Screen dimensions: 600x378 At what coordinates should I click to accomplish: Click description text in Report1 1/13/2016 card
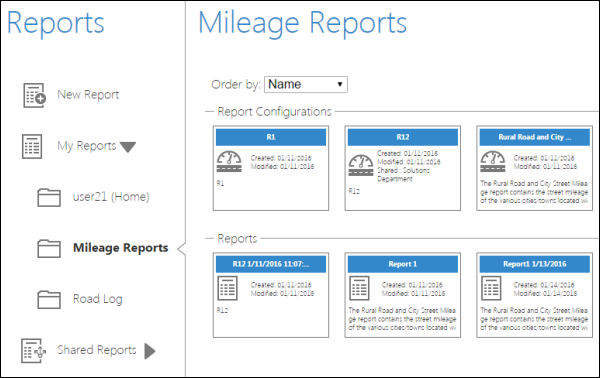(x=534, y=319)
